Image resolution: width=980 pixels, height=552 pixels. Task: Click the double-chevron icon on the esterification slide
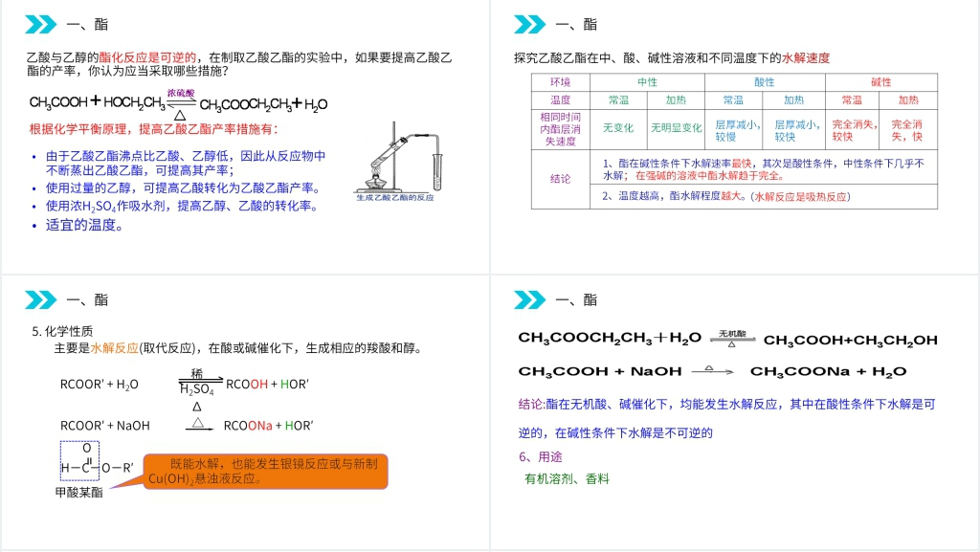tap(40, 24)
